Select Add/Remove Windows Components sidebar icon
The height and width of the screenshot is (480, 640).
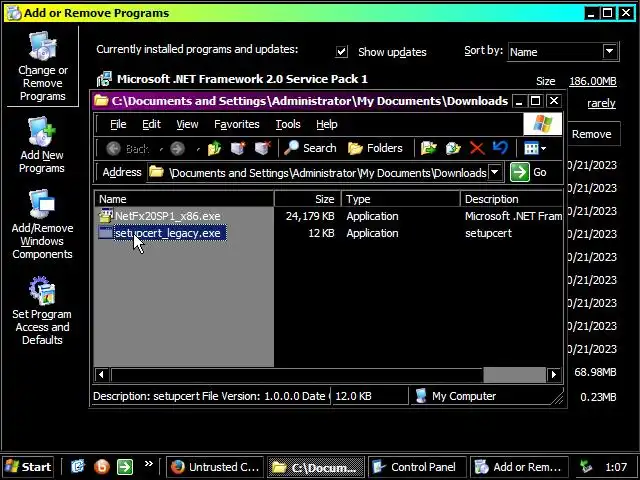[x=42, y=224]
